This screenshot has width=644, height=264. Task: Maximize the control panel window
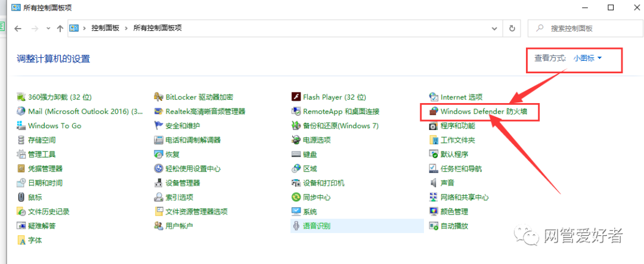click(611, 7)
